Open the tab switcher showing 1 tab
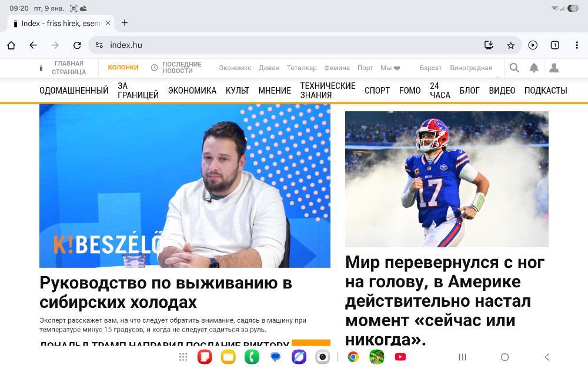This screenshot has width=588, height=368. coord(554,45)
